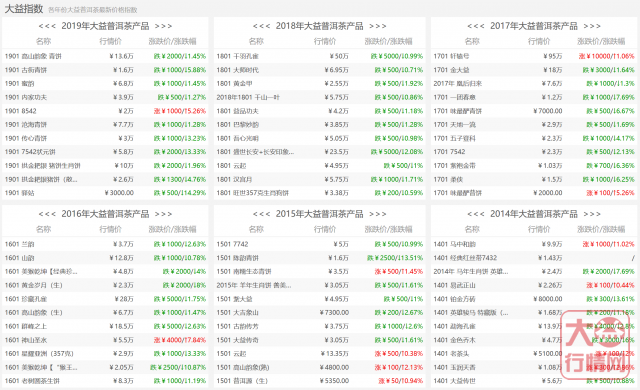Click the ¥13.6万 price in the 2019 table

121,56
